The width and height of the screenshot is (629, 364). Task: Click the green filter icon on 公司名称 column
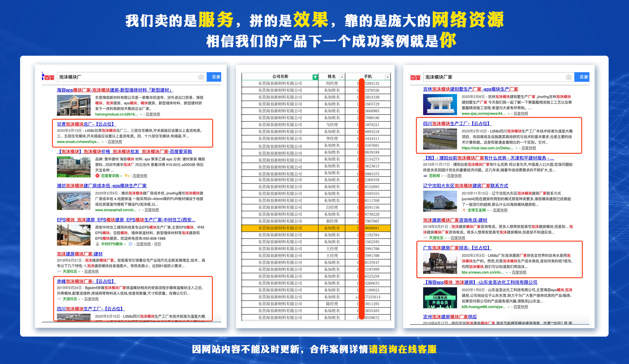pyautogui.click(x=315, y=77)
